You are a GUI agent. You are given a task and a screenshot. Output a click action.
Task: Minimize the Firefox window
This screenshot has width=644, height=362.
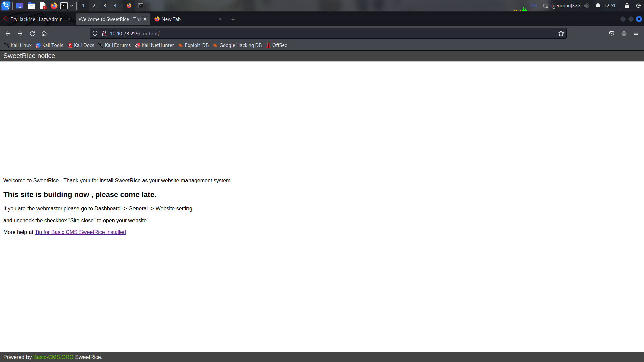(623, 19)
